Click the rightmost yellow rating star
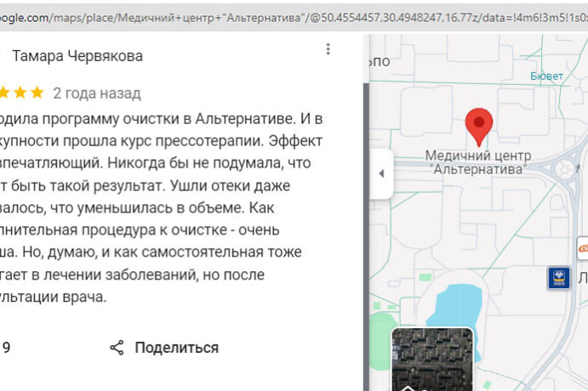This screenshot has width=588, height=391. point(37,93)
